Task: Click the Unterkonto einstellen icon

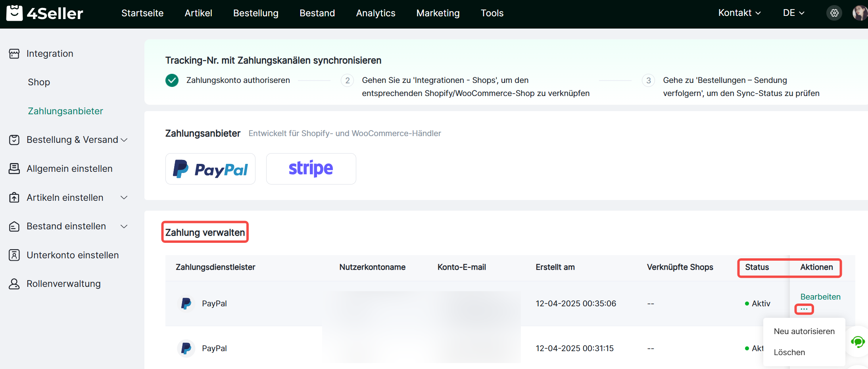Action: (14, 255)
